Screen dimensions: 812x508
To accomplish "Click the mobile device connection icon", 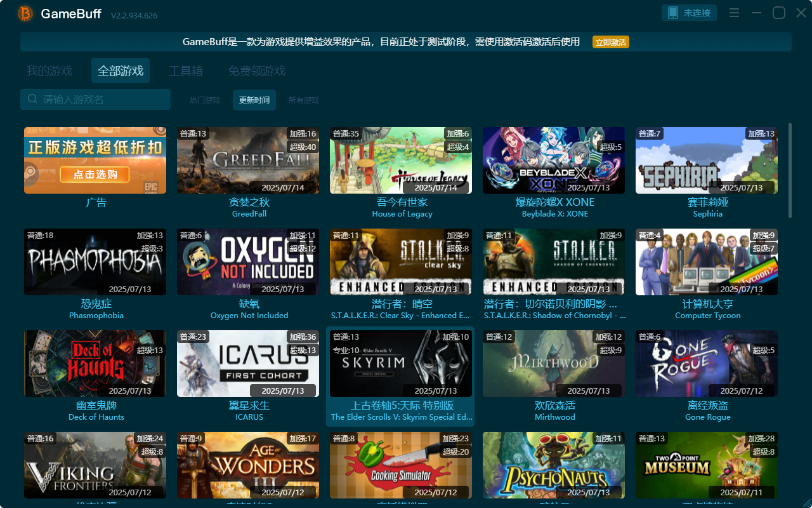I will coord(674,12).
